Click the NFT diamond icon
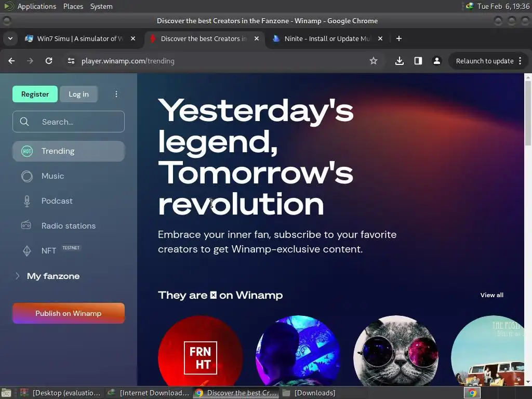532x399 pixels. [27, 251]
